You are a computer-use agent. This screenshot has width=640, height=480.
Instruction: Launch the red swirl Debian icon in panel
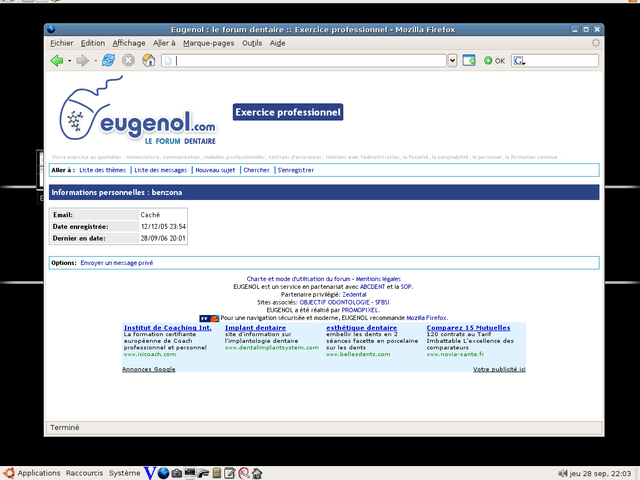[244, 473]
